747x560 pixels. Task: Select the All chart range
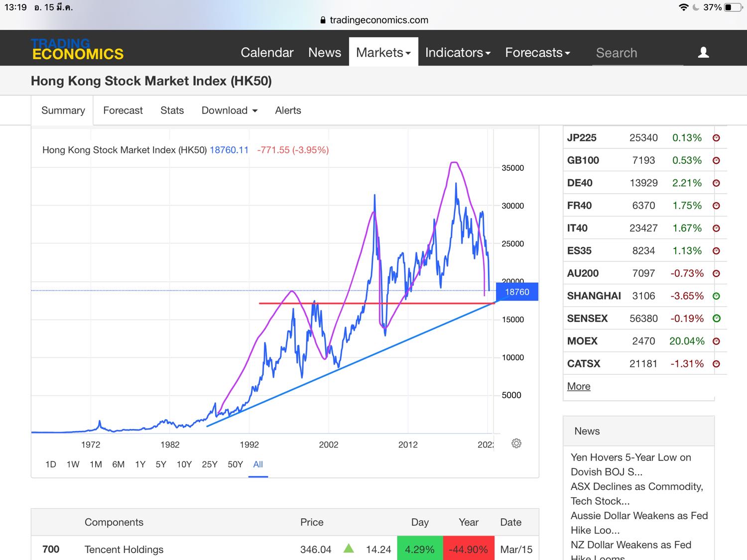[x=258, y=464]
